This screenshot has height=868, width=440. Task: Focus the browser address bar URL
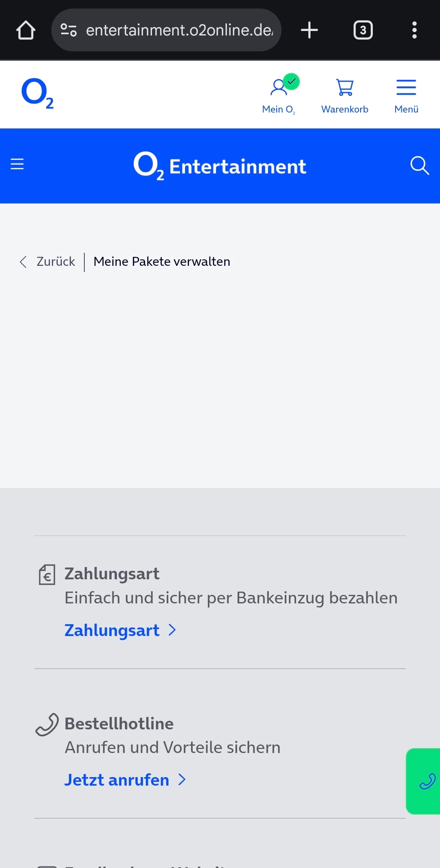pyautogui.click(x=179, y=30)
